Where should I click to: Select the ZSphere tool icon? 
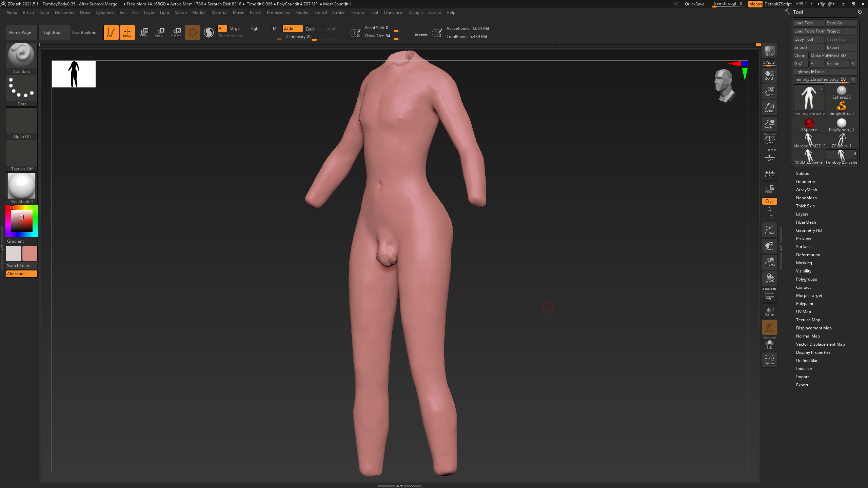click(809, 125)
